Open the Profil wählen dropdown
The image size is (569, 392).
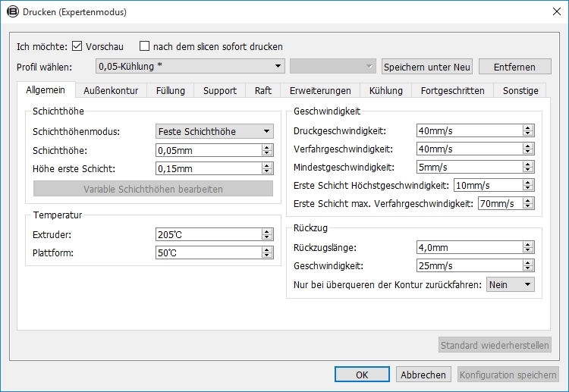(190, 67)
